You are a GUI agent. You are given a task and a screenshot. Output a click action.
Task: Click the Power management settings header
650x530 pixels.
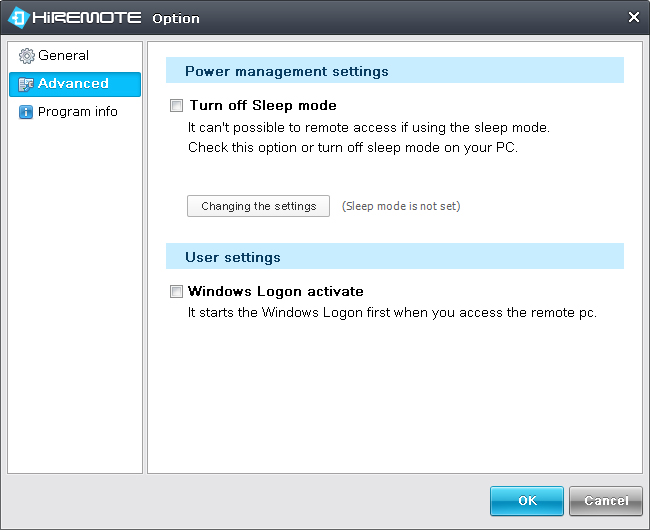[395, 70]
